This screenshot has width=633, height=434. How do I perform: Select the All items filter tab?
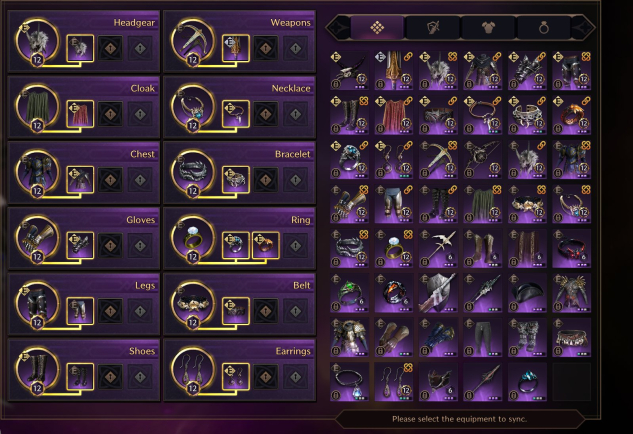pos(377,27)
